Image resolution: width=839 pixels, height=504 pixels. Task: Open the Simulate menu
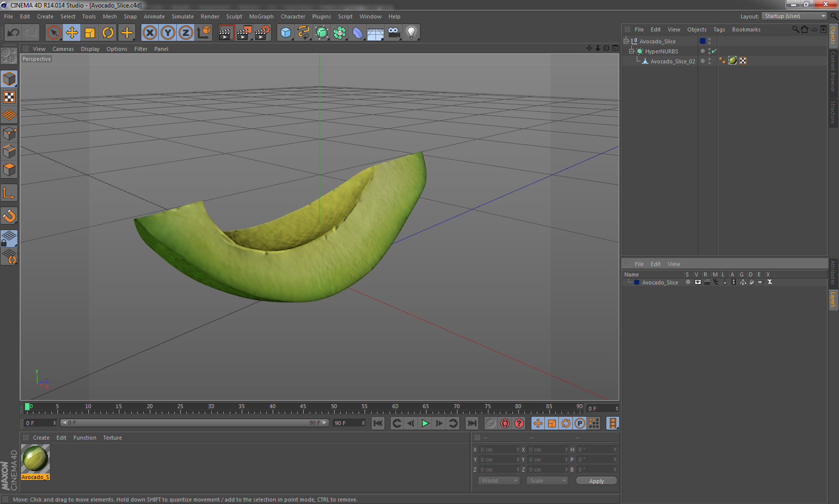tap(183, 16)
